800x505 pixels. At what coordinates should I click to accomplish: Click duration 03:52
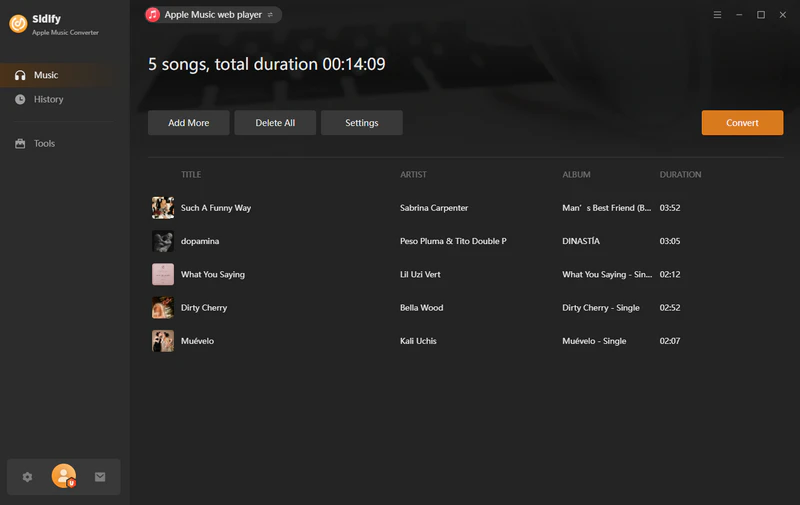(x=670, y=208)
